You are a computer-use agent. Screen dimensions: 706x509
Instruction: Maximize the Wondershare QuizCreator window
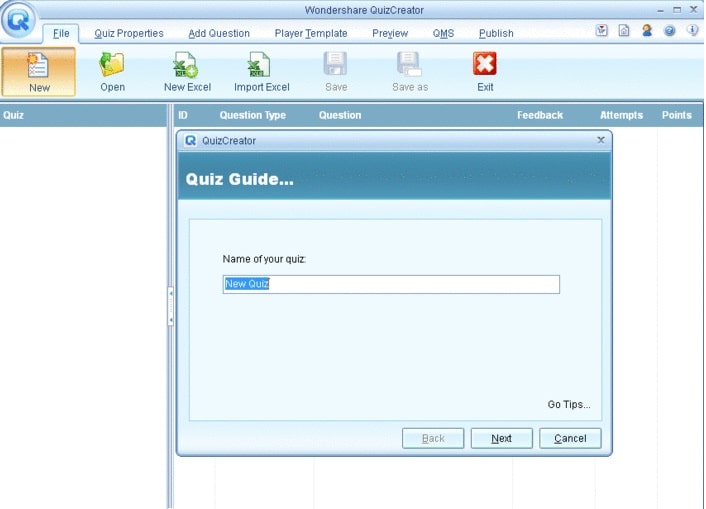(x=677, y=9)
